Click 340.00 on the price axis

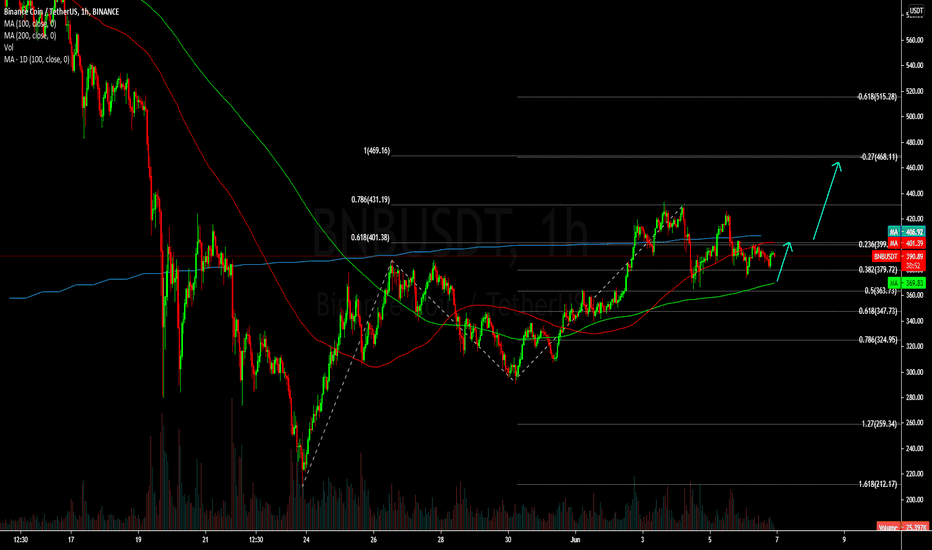(914, 321)
